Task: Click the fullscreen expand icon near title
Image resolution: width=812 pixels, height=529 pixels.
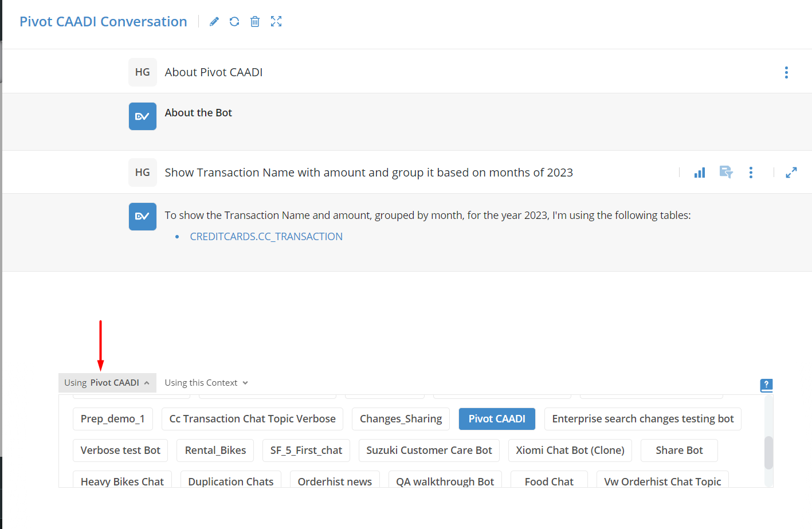Action: [x=276, y=22]
